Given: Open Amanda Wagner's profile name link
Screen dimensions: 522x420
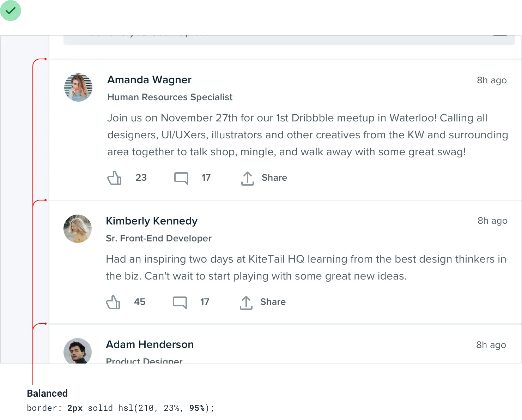Looking at the screenshot, I should click(x=149, y=80).
